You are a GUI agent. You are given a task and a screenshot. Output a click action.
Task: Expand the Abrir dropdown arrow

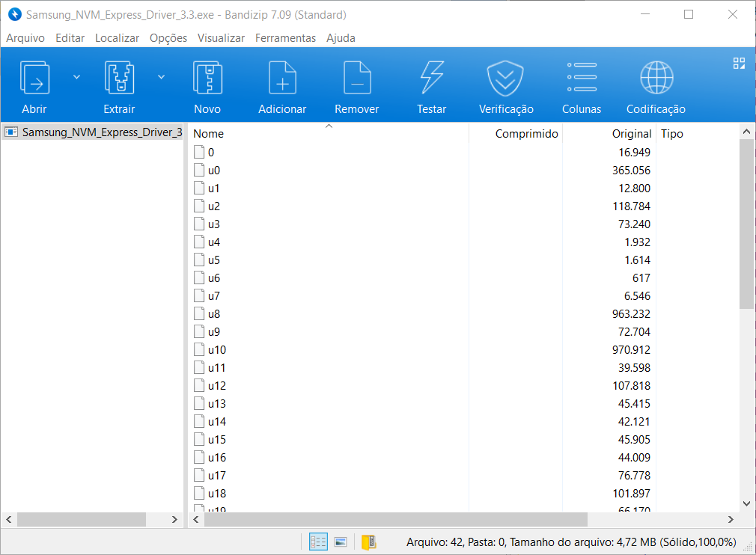pyautogui.click(x=76, y=76)
